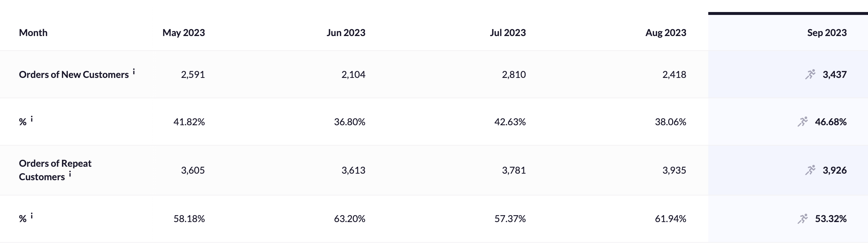Image resolution: width=868 pixels, height=249 pixels.
Task: Click running figure icon beside 53.32%
Action: (802, 219)
